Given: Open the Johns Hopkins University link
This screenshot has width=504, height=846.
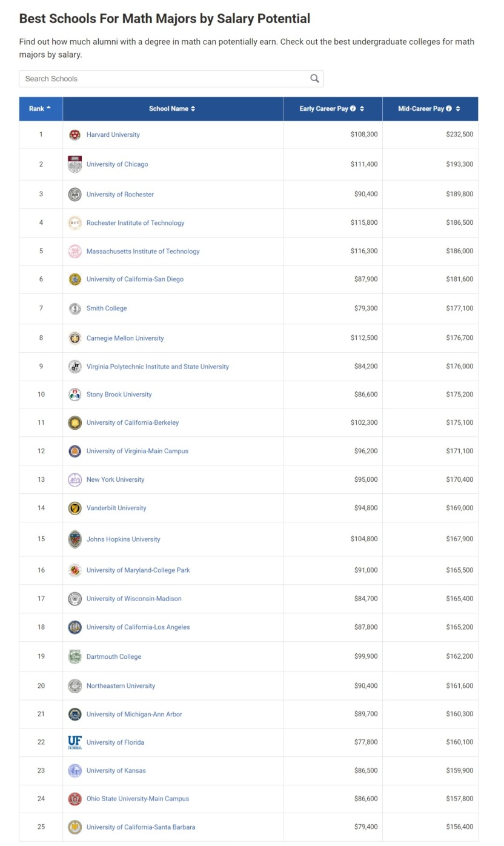Looking at the screenshot, I should pyautogui.click(x=124, y=539).
